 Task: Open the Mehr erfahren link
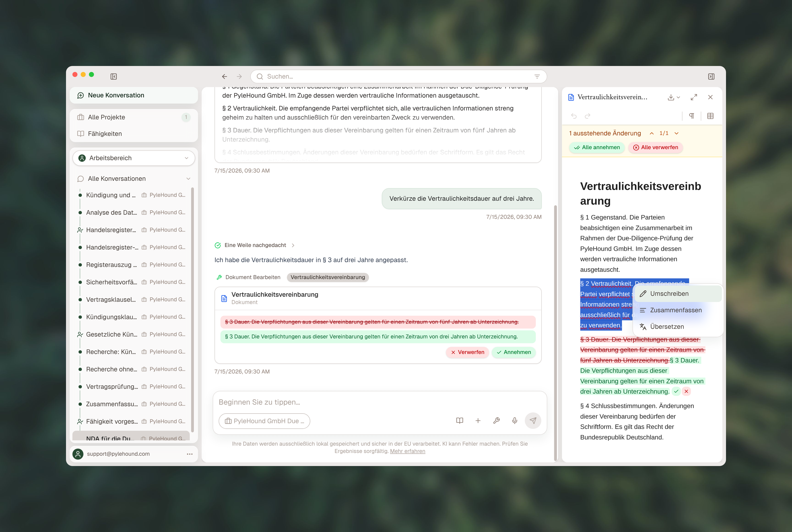407,451
